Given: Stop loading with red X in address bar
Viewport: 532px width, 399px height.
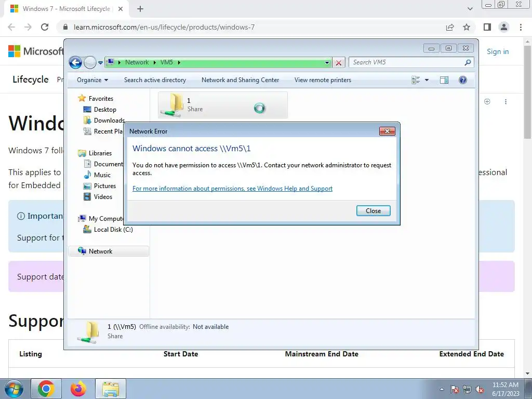Looking at the screenshot, I should 339,62.
